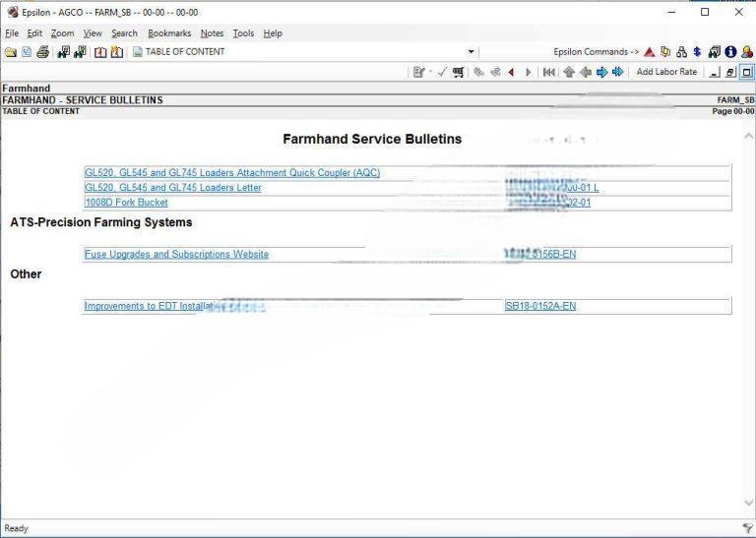Open the Tools menu
Image resolution: width=756 pixels, height=538 pixels.
click(x=243, y=33)
